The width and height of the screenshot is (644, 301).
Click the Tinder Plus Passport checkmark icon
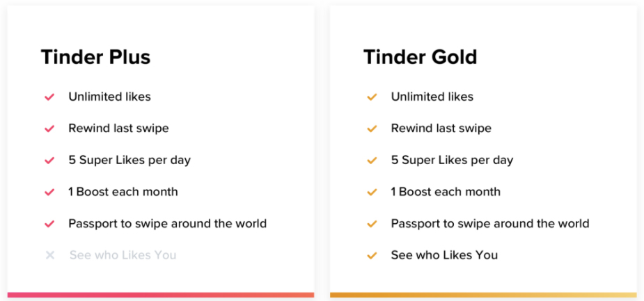click(x=49, y=224)
